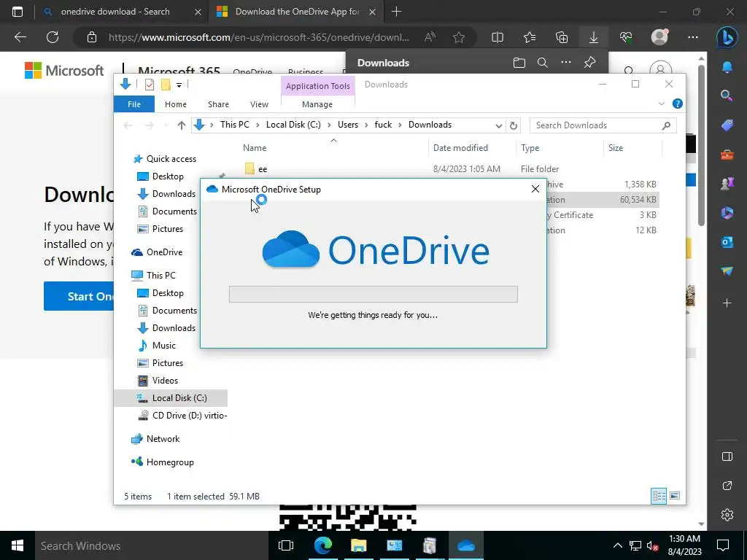The image size is (747, 560).
Task: Refresh the Edge page
Action: click(53, 37)
